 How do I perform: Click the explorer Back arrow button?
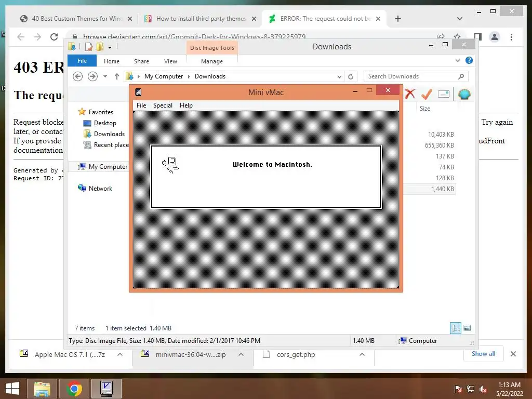(78, 76)
